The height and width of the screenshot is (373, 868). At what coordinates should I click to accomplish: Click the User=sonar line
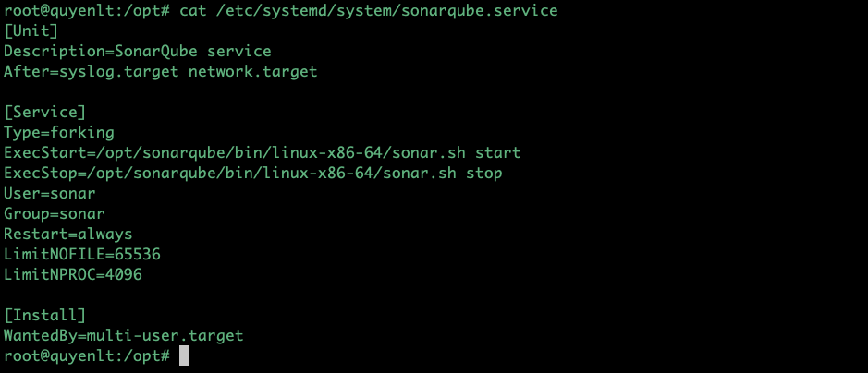coord(50,194)
